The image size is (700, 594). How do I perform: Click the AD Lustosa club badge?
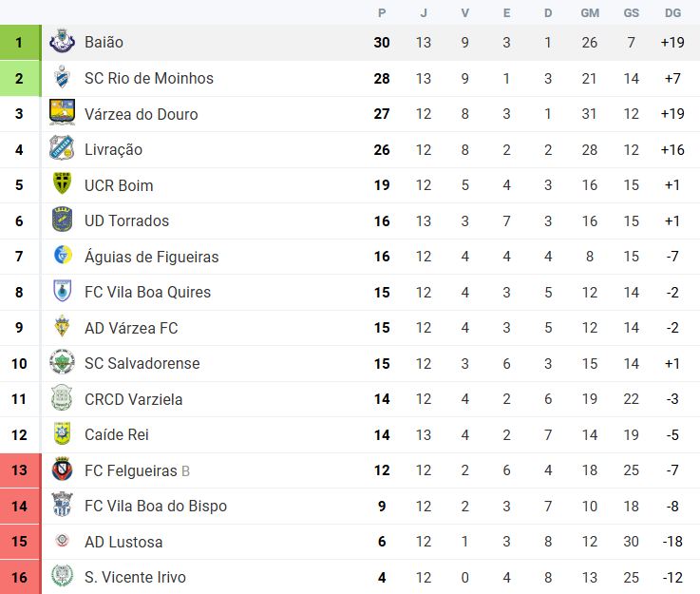62,542
